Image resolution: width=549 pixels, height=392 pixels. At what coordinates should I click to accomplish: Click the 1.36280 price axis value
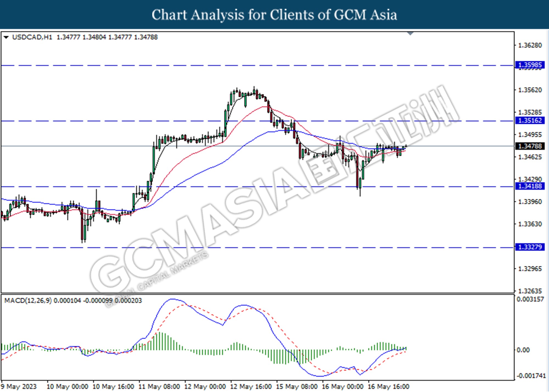[x=530, y=45]
